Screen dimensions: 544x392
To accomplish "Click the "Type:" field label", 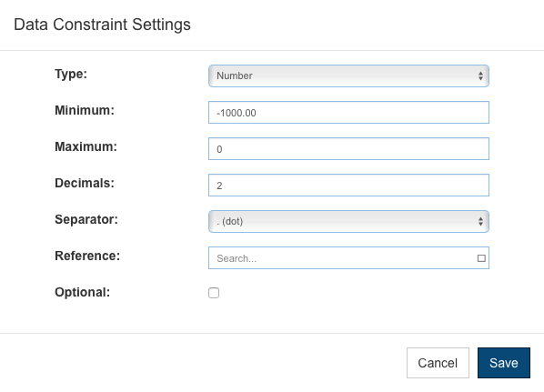I will pyautogui.click(x=71, y=74).
